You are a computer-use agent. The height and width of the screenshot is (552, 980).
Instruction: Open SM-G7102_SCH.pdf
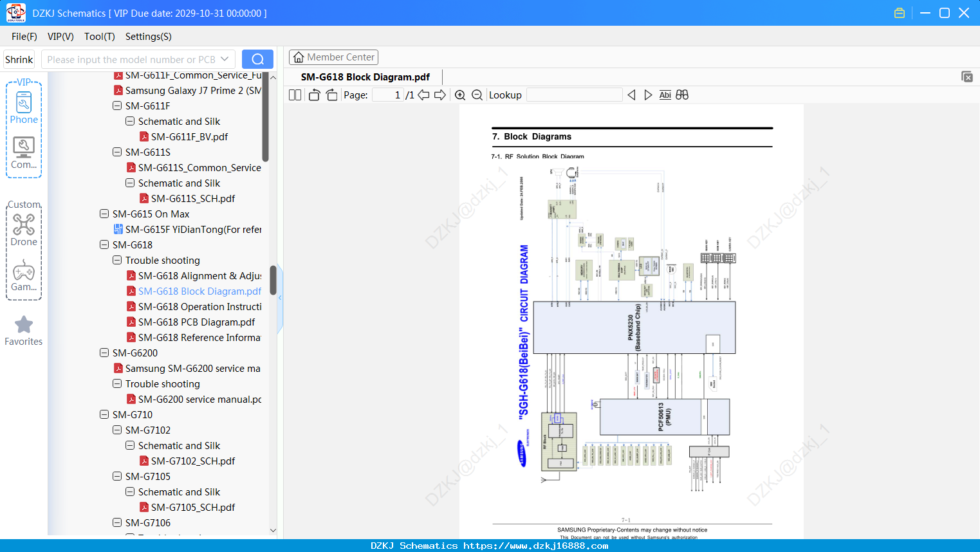(187, 461)
